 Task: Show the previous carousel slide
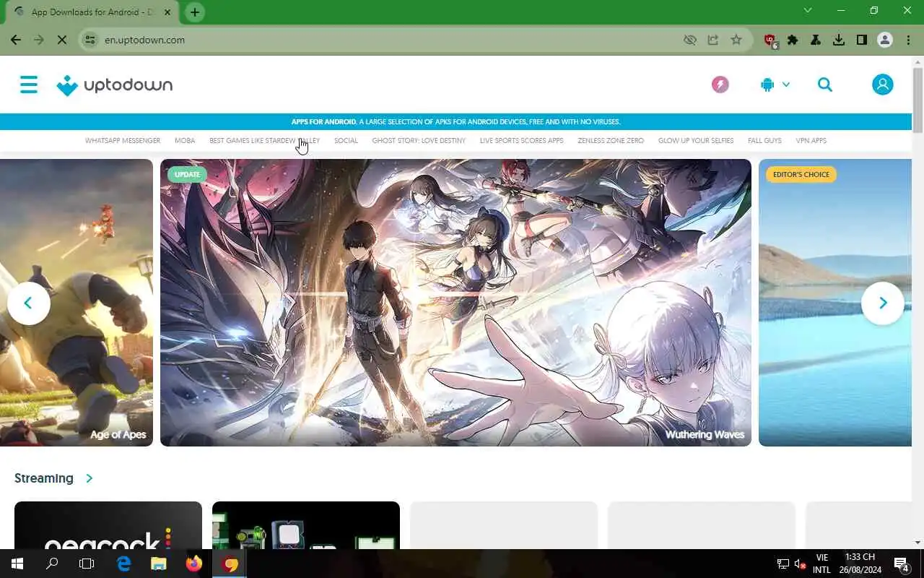click(29, 303)
